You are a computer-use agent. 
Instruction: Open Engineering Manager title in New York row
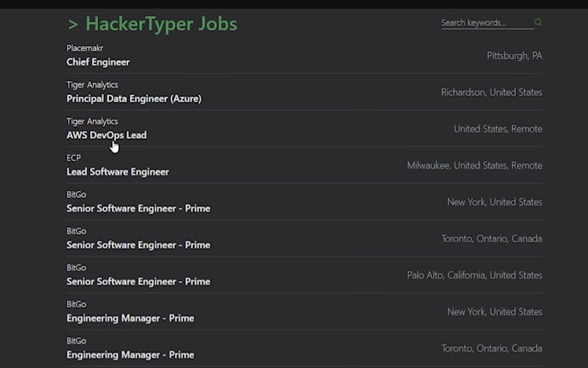pos(130,319)
